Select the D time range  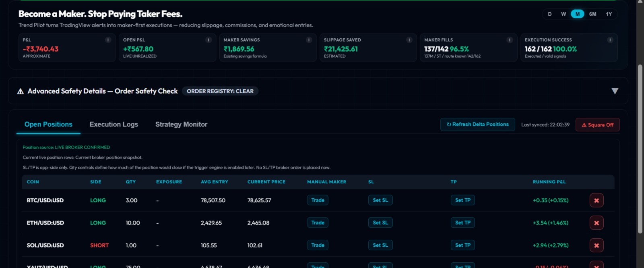click(550, 14)
